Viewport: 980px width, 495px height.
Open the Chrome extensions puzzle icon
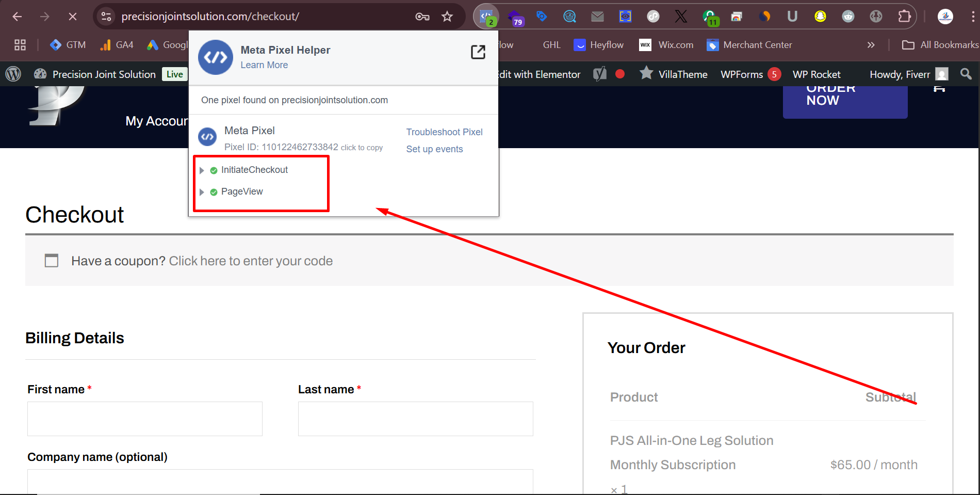(x=904, y=17)
